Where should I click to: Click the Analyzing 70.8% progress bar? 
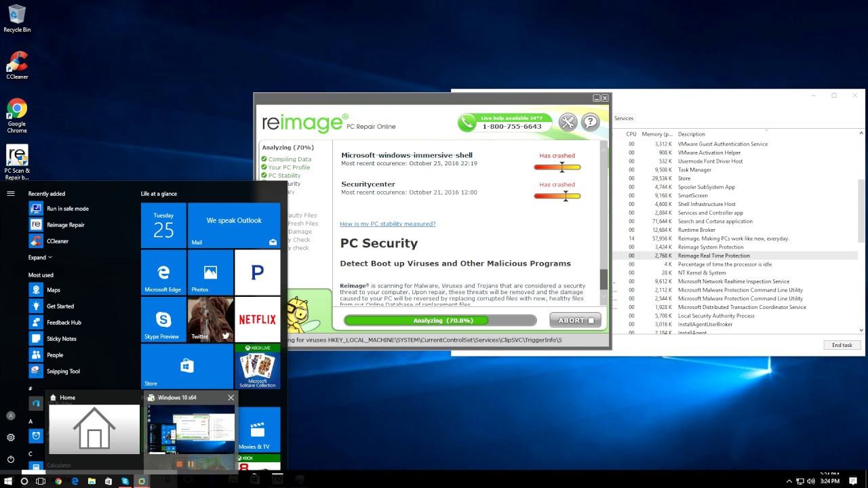[x=440, y=321]
